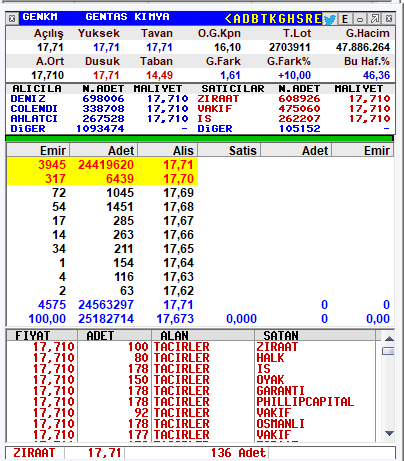Select buyer COLENDI row
Screen dimensions: 404x461
[99, 109]
